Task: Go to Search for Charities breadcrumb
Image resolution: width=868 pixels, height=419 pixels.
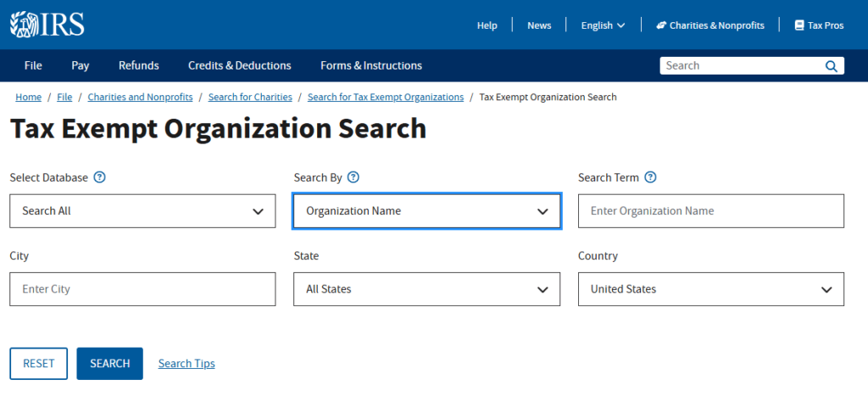Action: pyautogui.click(x=250, y=97)
